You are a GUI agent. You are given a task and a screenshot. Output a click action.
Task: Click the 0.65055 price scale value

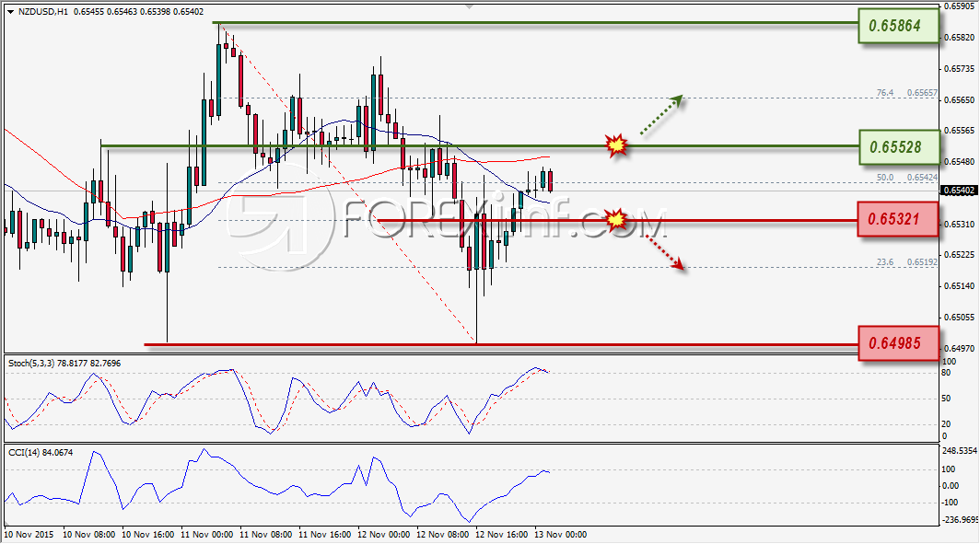(960, 318)
